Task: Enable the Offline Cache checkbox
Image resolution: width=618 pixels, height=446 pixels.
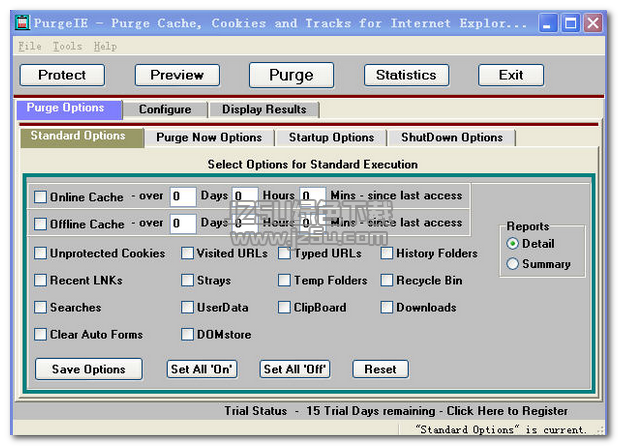Action: (40, 224)
